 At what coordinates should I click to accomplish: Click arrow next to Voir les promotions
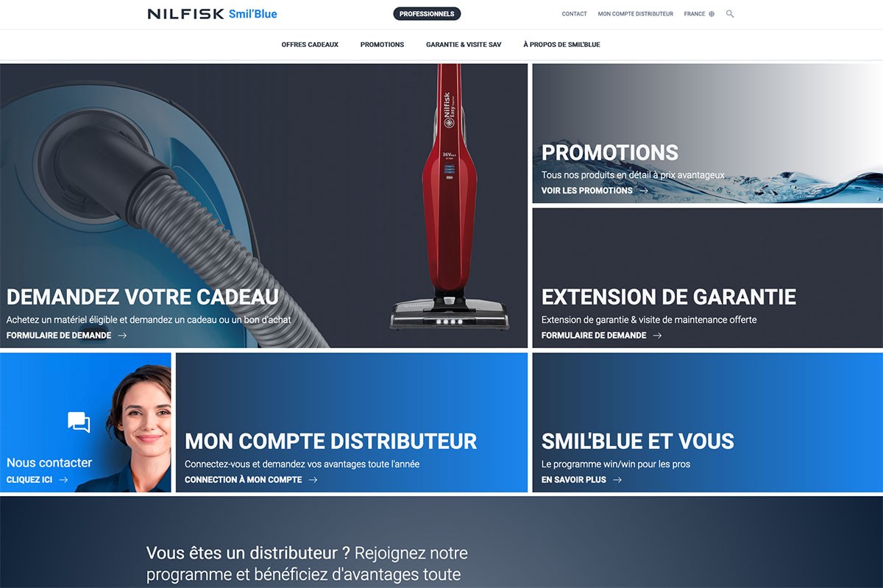coord(643,191)
